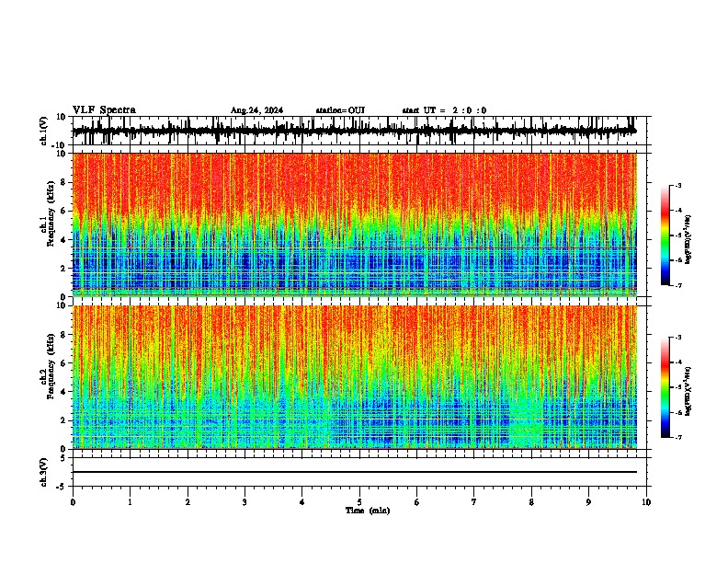The height and width of the screenshot is (563, 728).
Task: Click the flat ch.3 voltage trace line
Action: coord(355,472)
